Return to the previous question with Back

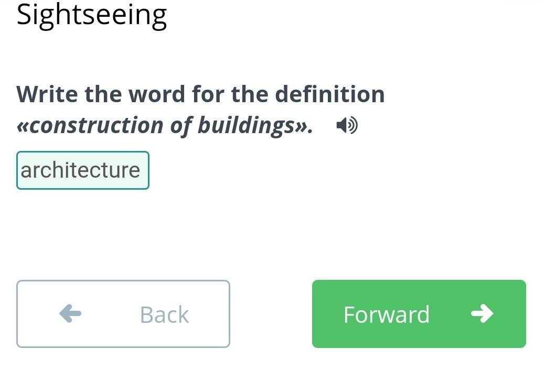coord(123,314)
